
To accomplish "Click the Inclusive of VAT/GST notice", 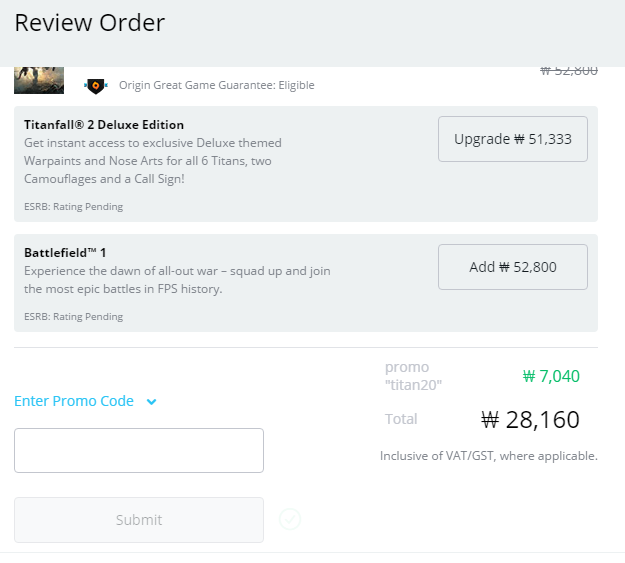I will click(x=489, y=456).
